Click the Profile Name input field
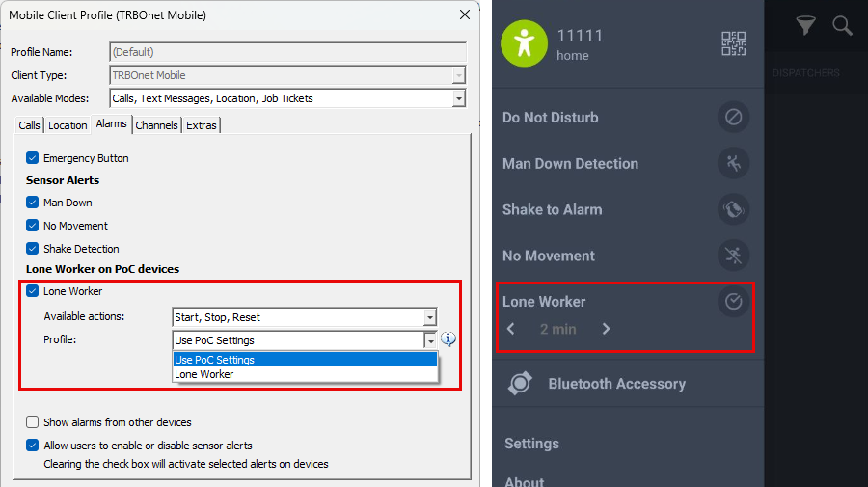This screenshot has height=487, width=868. 287,52
